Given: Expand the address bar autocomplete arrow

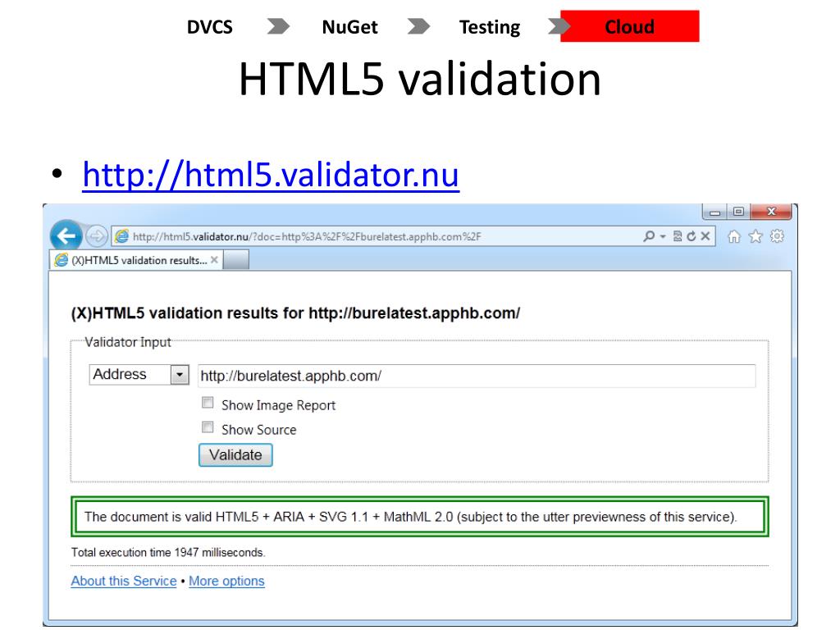Looking at the screenshot, I should pyautogui.click(x=663, y=236).
